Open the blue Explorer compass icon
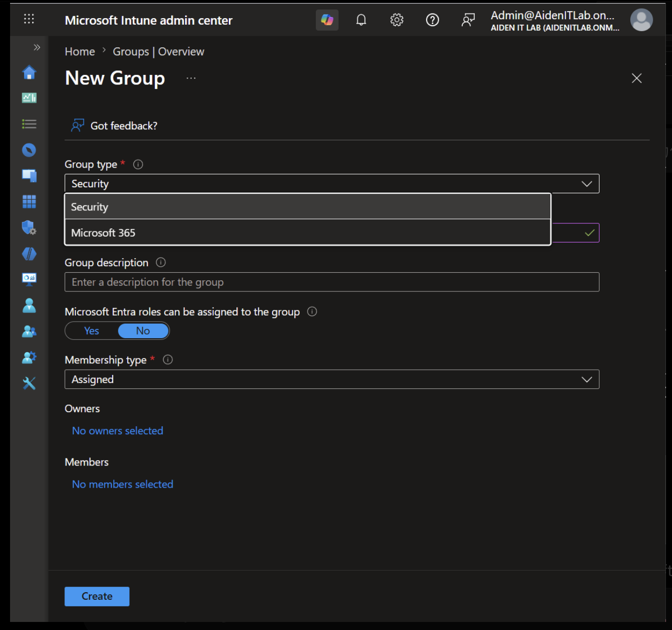Image resolution: width=672 pixels, height=630 pixels. 29,150
